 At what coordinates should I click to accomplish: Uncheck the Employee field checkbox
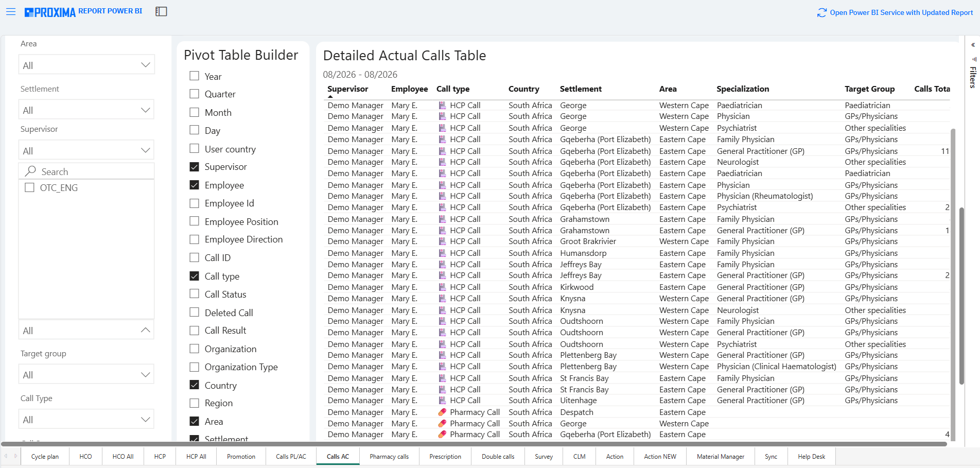click(x=194, y=185)
